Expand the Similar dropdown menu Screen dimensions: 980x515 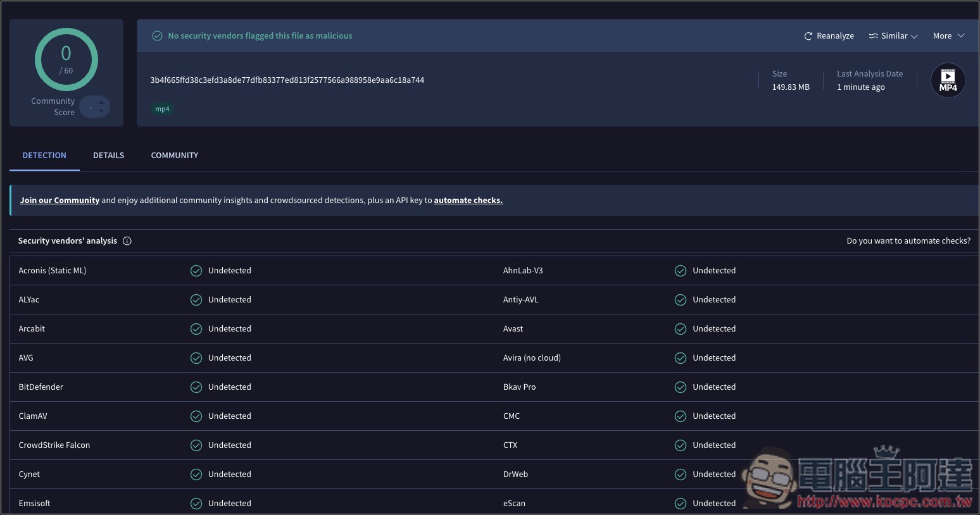(x=893, y=36)
